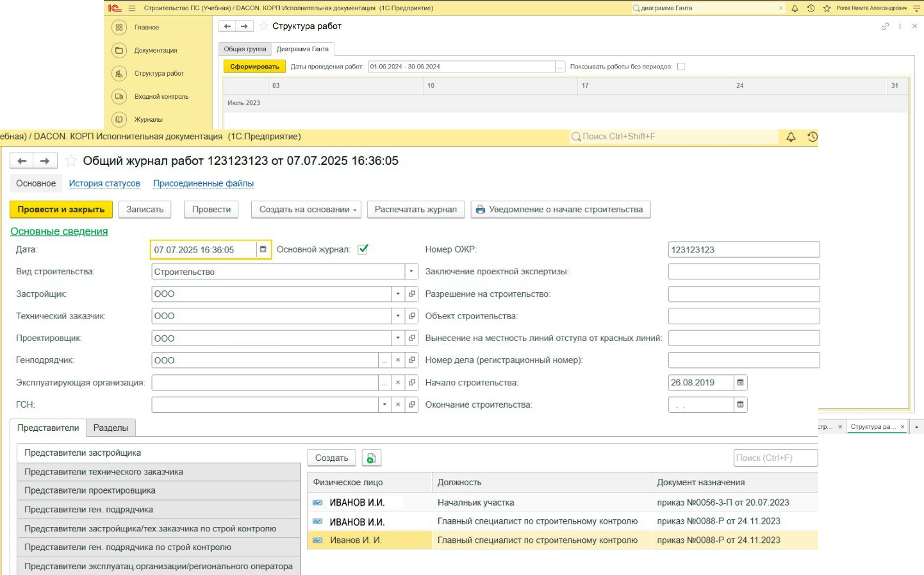Image resolution: width=924 pixels, height=575 pixels.
Task: Click the Номер ОЖР input field
Action: 744,249
